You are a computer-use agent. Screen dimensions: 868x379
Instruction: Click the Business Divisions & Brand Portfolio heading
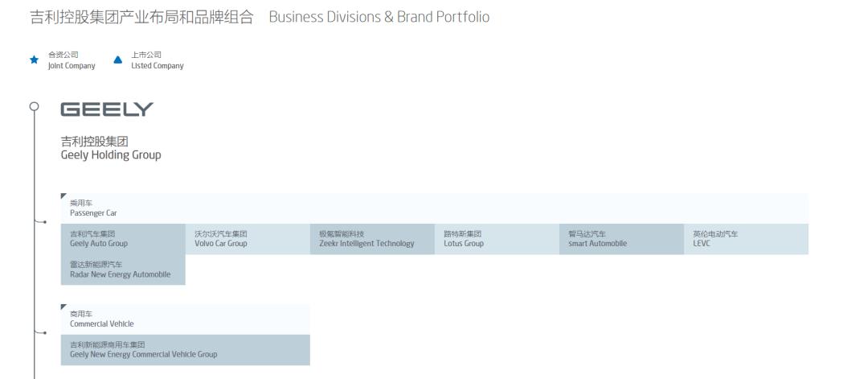pos(379,17)
